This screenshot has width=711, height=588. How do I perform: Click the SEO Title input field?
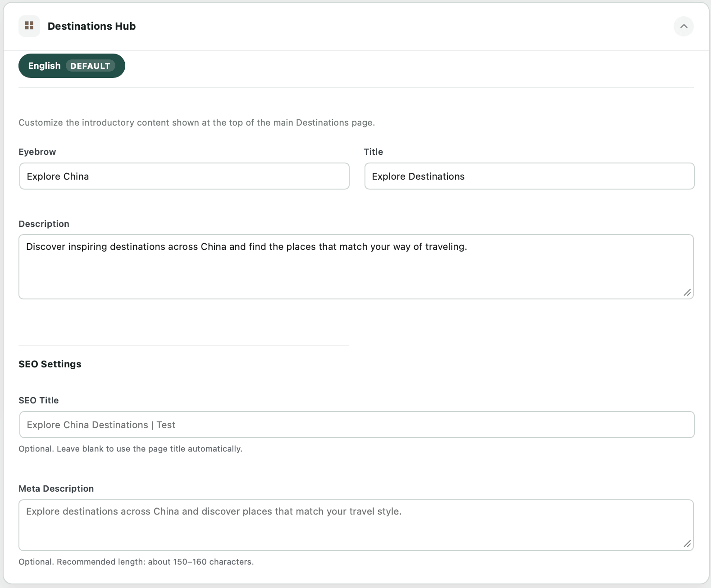point(357,425)
